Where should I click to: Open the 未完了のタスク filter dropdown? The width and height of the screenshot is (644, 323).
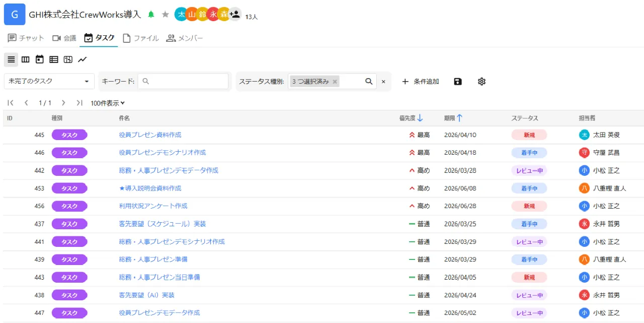pos(49,81)
